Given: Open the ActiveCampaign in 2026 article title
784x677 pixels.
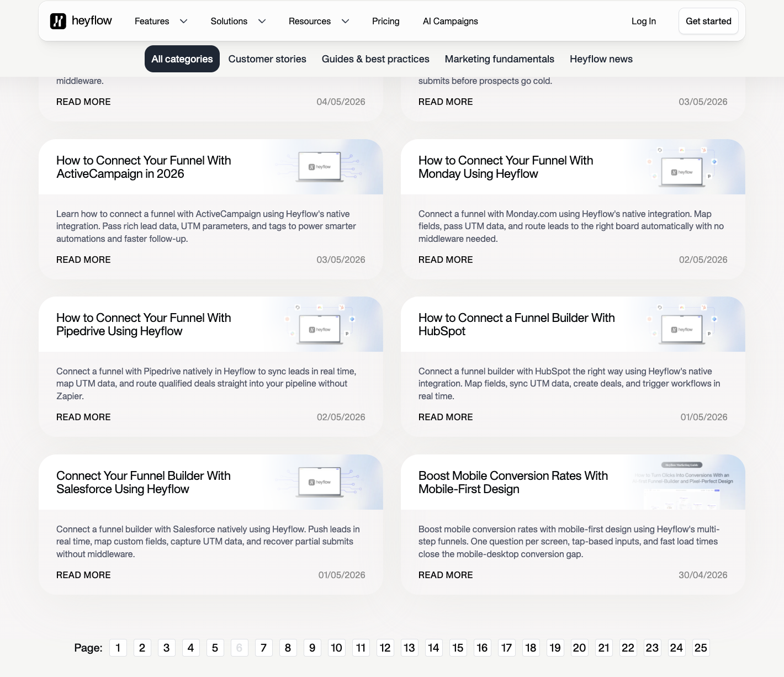Looking at the screenshot, I should click(x=144, y=167).
